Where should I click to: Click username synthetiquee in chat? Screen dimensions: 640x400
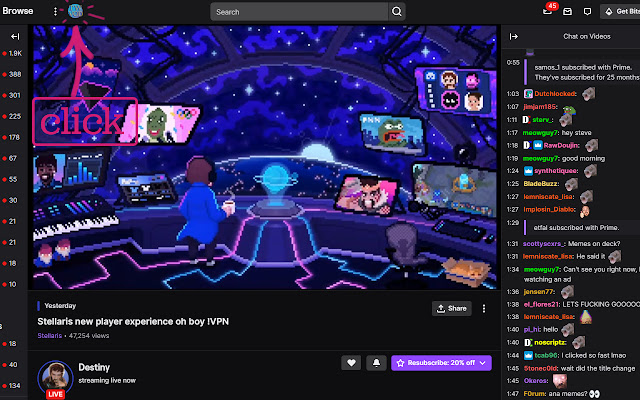click(556, 171)
